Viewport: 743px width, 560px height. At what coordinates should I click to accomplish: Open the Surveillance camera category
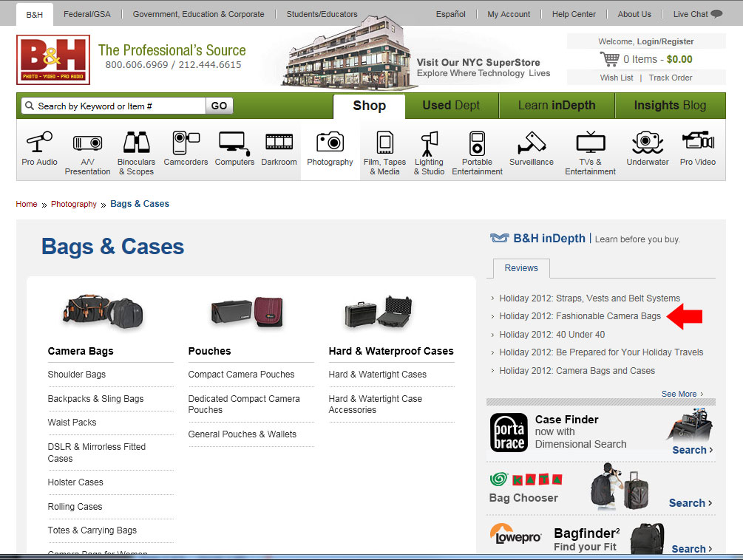pyautogui.click(x=531, y=148)
